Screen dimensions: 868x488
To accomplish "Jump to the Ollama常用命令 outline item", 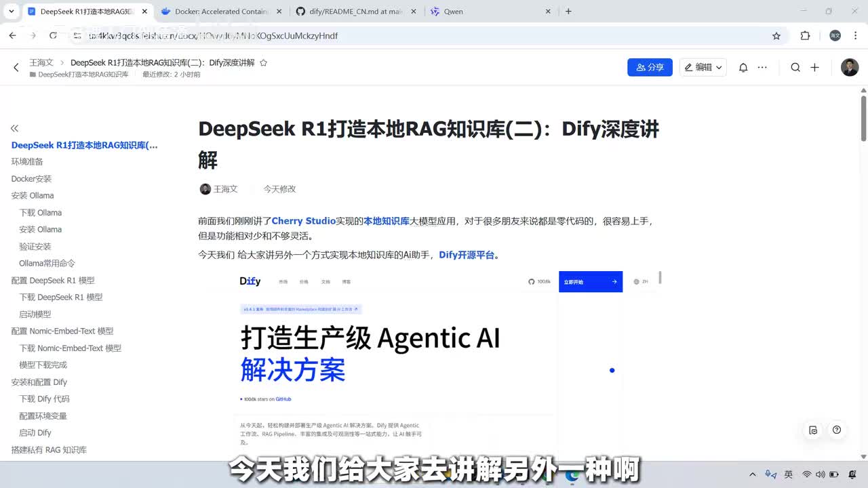I will (x=47, y=264).
